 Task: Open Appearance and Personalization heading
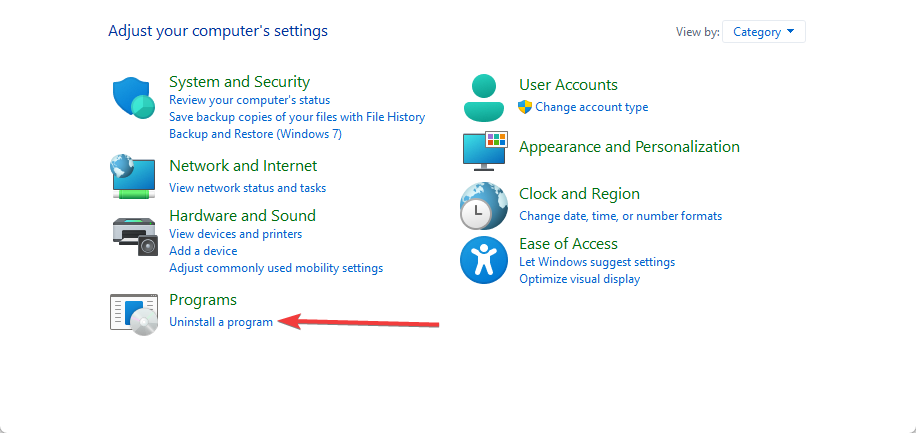coord(629,147)
